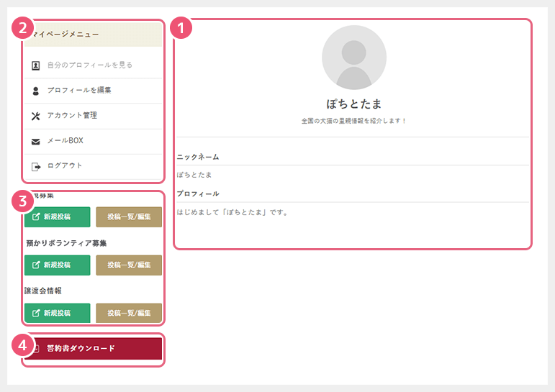Click the 誓約書ダウンロード button

(x=93, y=348)
